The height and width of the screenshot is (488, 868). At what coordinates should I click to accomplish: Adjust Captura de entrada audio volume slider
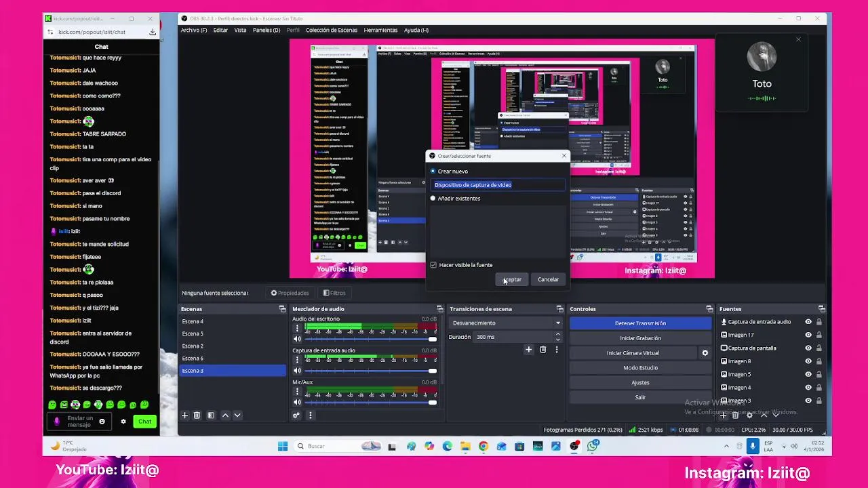[x=371, y=371]
